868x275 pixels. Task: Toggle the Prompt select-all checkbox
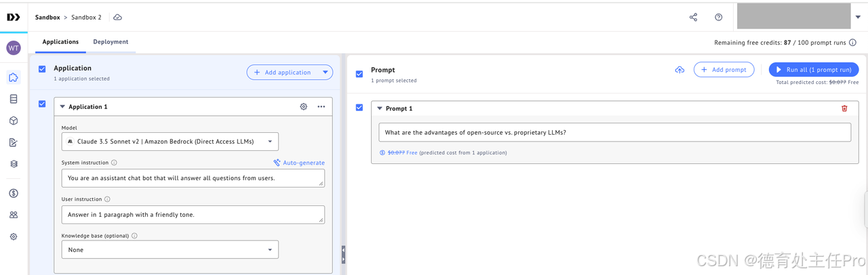359,74
